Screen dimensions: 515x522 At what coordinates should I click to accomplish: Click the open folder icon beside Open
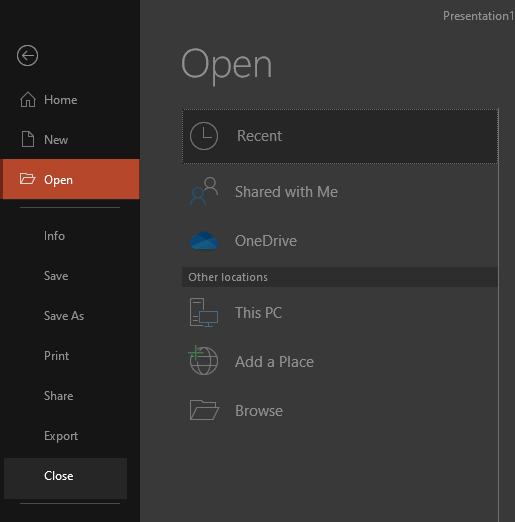27,179
